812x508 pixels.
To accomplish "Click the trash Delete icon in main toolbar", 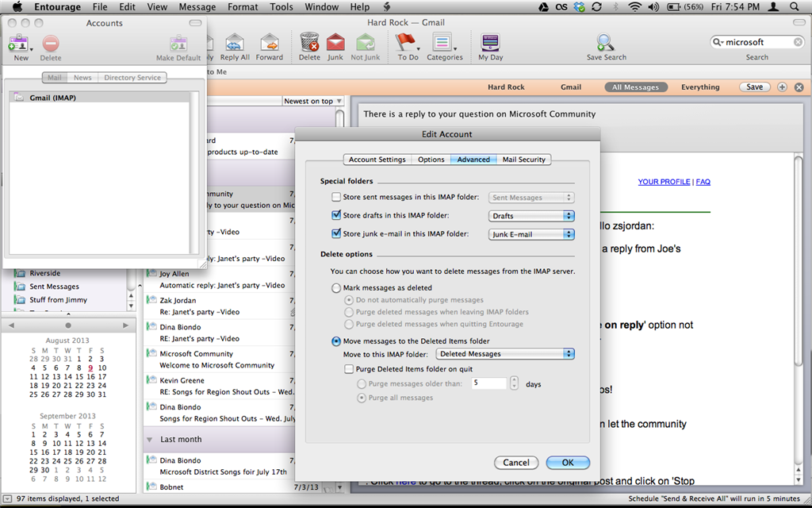I will (x=309, y=43).
